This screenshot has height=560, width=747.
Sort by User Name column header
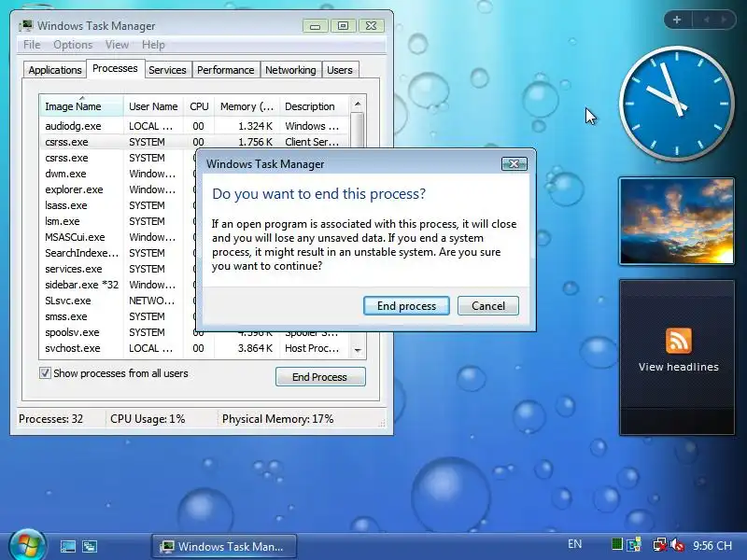pos(153,106)
